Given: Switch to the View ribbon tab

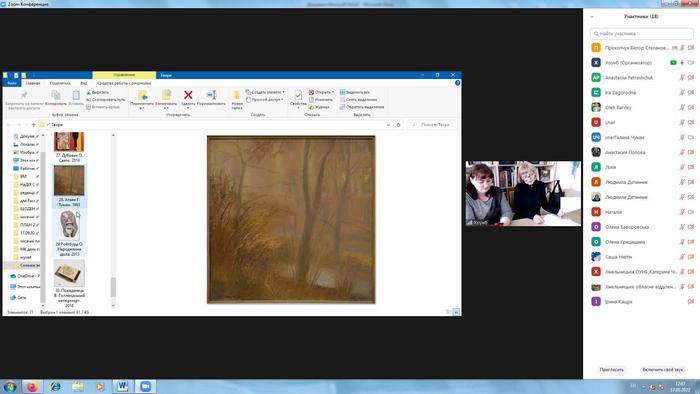Looking at the screenshot, I should [83, 83].
